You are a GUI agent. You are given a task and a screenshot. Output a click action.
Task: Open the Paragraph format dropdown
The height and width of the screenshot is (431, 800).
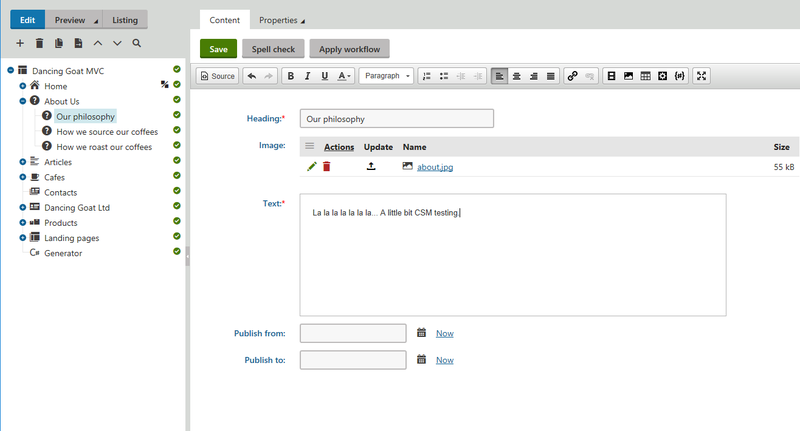pos(386,76)
